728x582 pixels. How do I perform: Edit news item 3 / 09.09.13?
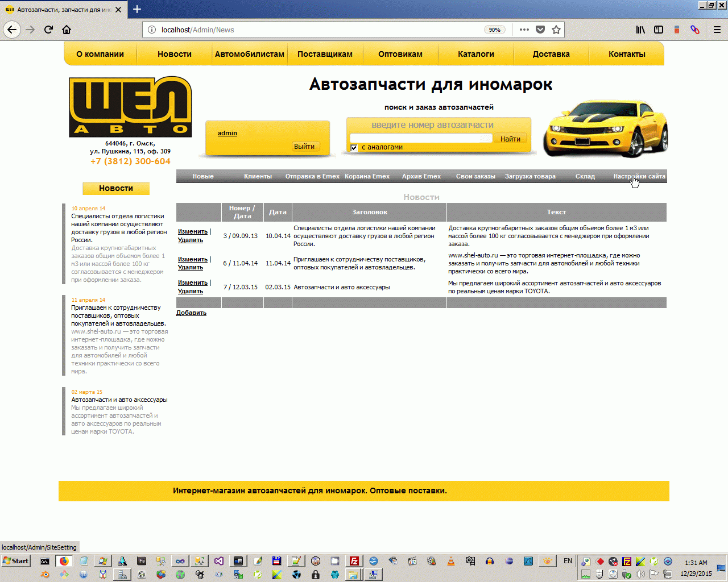click(x=193, y=231)
